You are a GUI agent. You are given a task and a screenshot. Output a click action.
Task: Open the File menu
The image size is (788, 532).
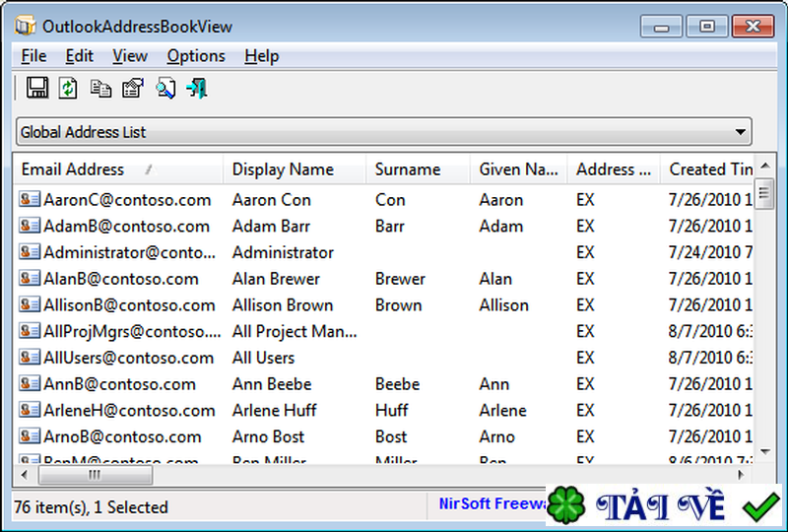33,56
